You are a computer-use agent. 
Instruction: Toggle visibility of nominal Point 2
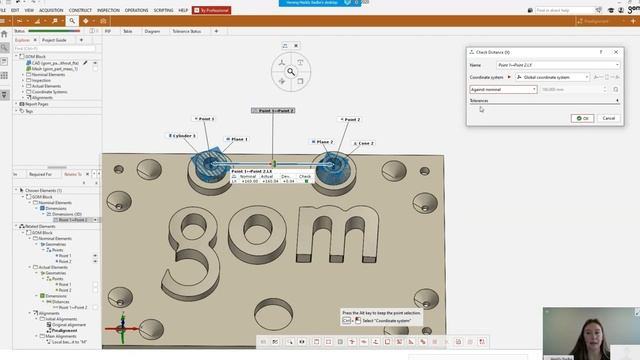(95, 261)
